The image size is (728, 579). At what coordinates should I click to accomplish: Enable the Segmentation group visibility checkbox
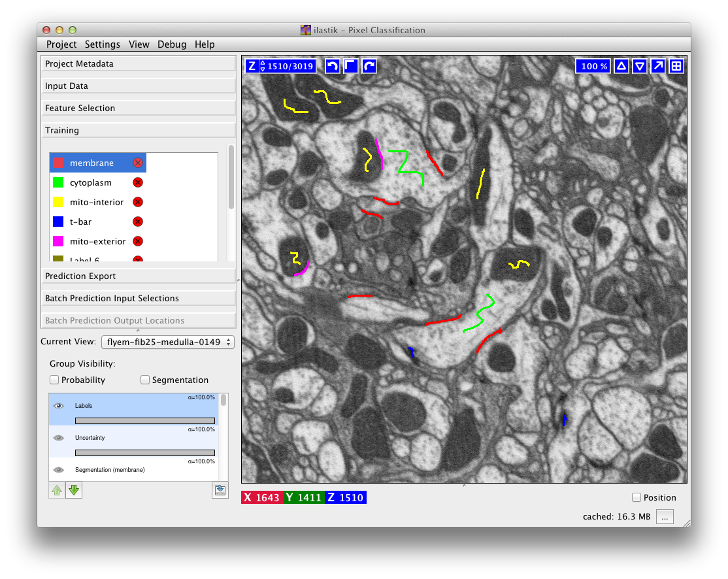pos(145,380)
